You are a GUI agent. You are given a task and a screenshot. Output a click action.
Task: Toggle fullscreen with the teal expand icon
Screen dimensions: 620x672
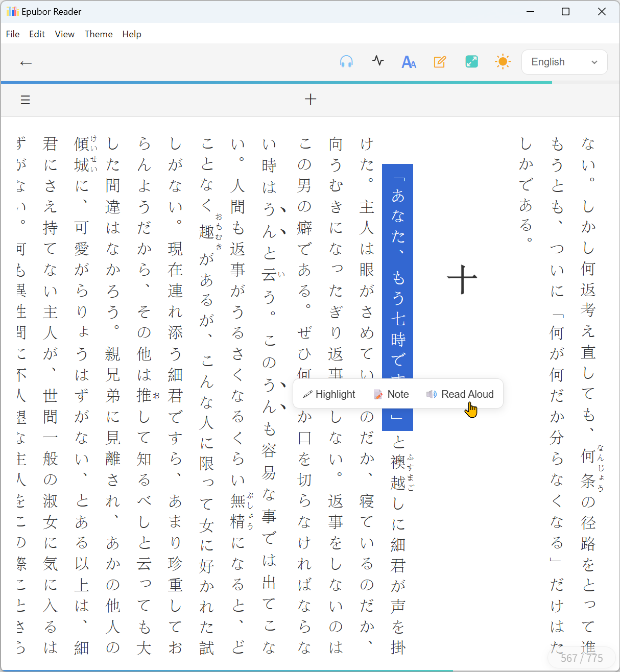471,62
